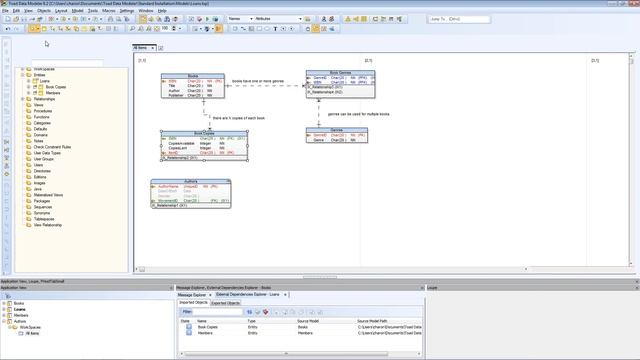Select All Items under Authors WorkSpaces
640x360 pixels.
click(32, 333)
